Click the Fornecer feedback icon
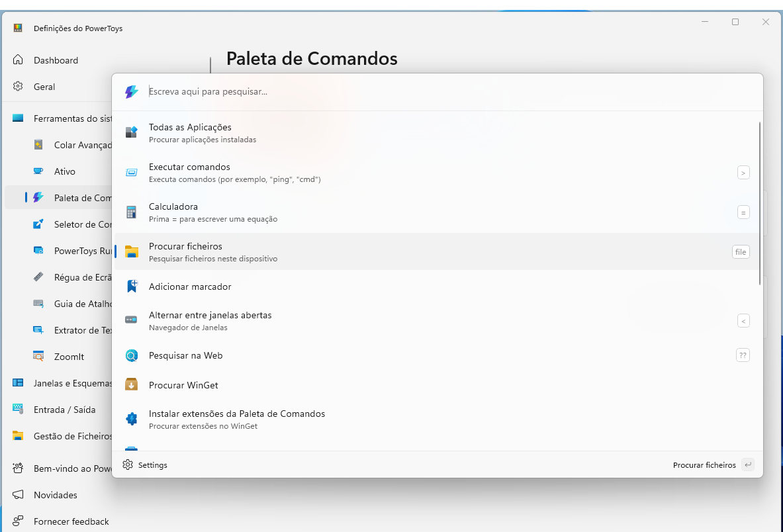Viewport: 783px width, 532px height. coord(18,521)
